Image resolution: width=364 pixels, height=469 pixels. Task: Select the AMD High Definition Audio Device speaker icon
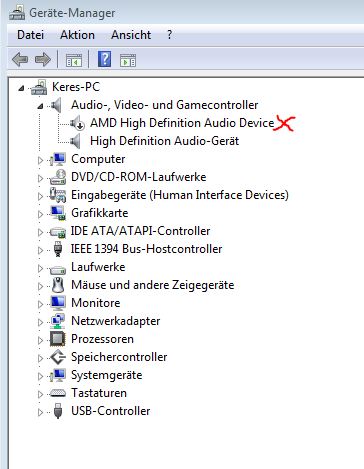click(x=77, y=123)
